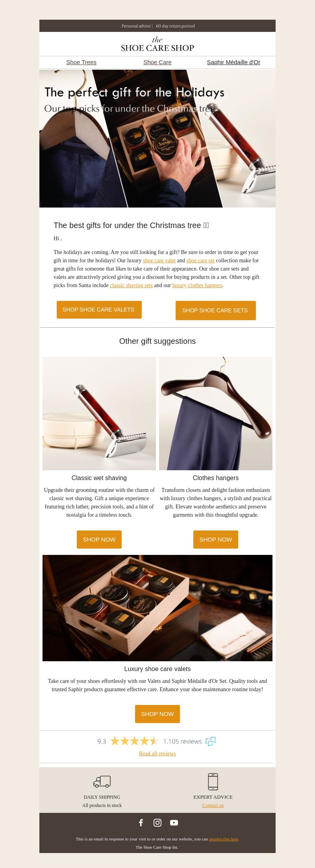Image resolution: width=315 pixels, height=868 pixels.
Task: Click Shop Now under Clothes hangers
Action: click(216, 540)
